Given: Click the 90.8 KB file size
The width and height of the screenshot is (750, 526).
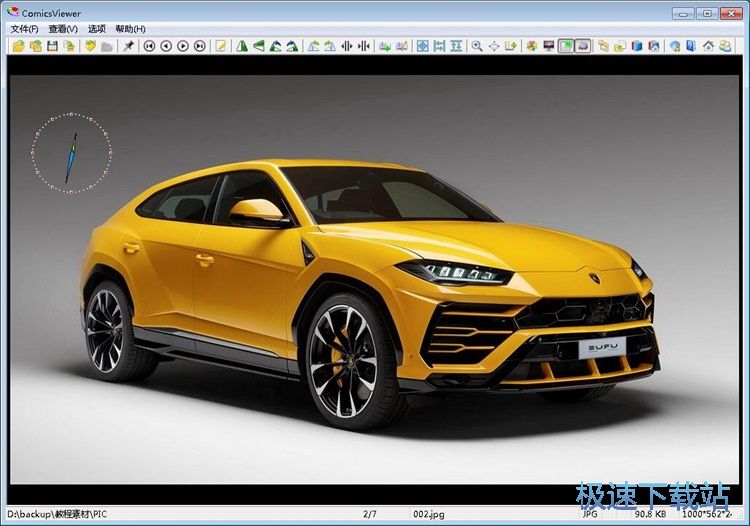Looking at the screenshot, I should pyautogui.click(x=650, y=514).
